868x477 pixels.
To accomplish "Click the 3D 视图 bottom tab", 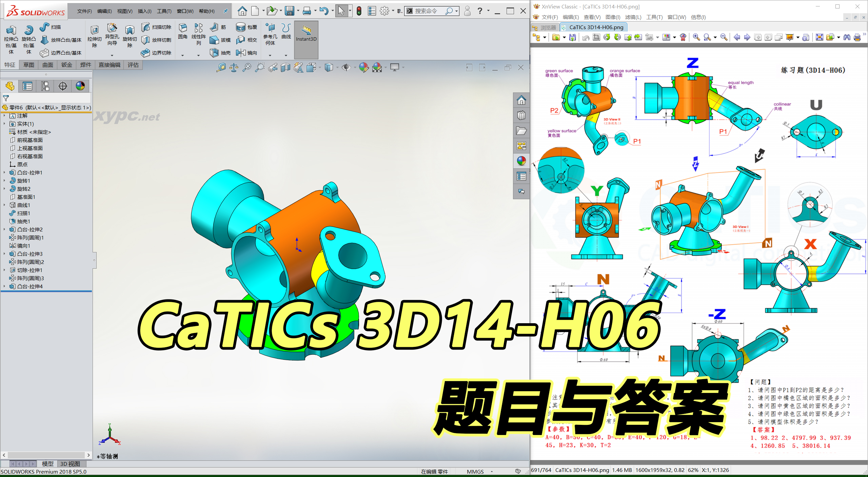I will pos(70,464).
